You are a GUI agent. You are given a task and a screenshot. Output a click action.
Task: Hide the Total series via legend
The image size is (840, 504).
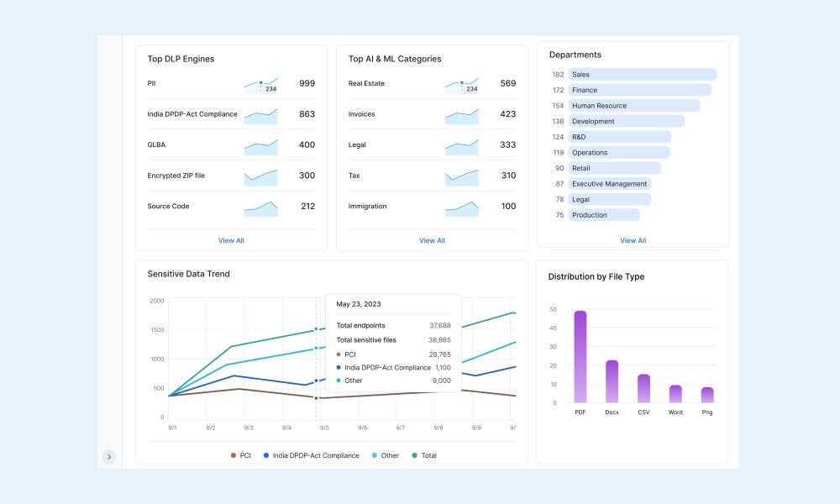pos(424,455)
